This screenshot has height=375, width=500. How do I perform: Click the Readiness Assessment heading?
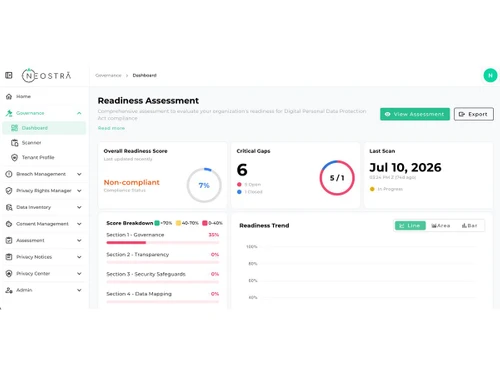(148, 101)
